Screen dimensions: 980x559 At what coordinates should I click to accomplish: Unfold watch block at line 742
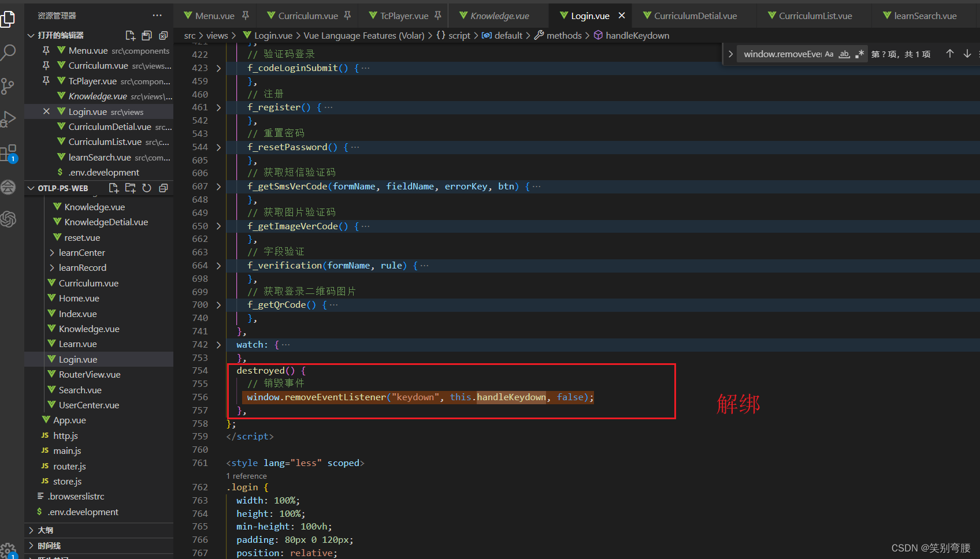[x=218, y=345]
